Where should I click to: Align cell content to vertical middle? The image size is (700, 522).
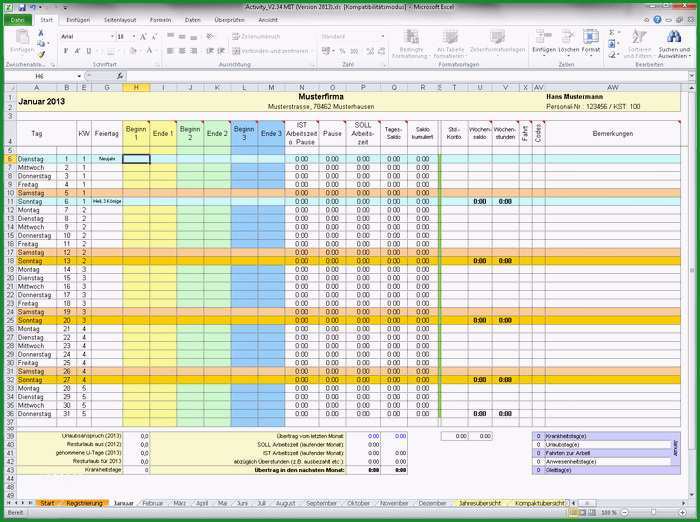click(182, 36)
